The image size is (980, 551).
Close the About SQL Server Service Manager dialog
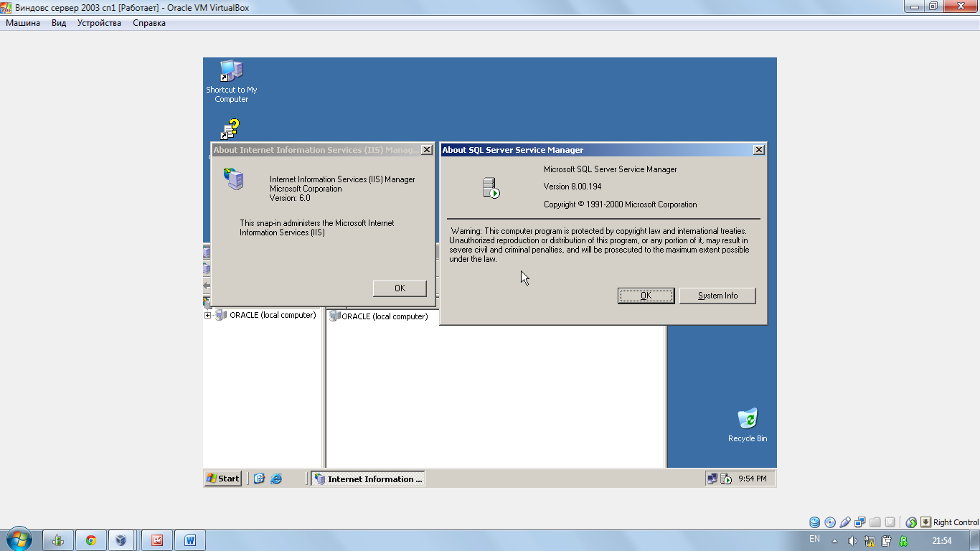point(759,150)
